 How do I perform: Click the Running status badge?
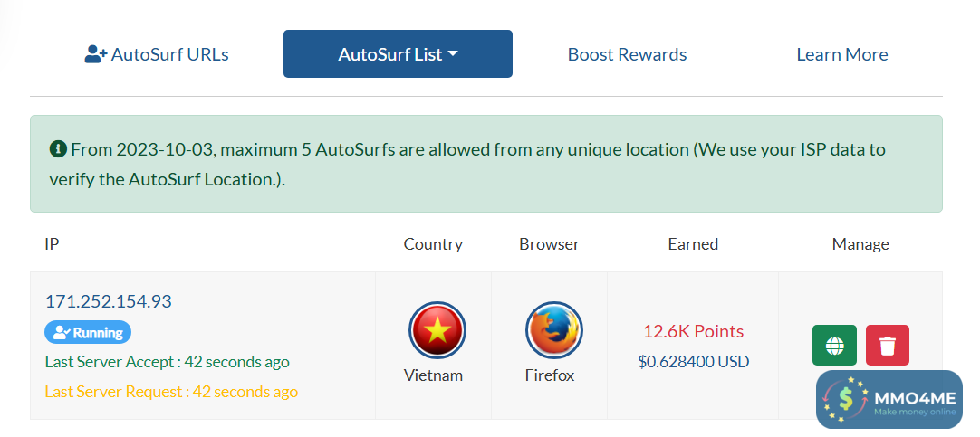[x=88, y=333]
